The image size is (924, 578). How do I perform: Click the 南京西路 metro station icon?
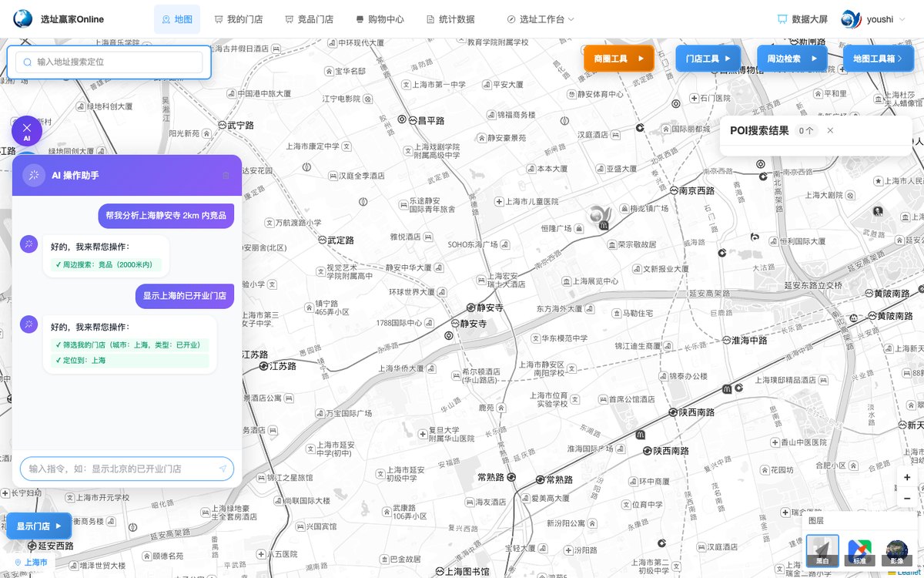674,190
